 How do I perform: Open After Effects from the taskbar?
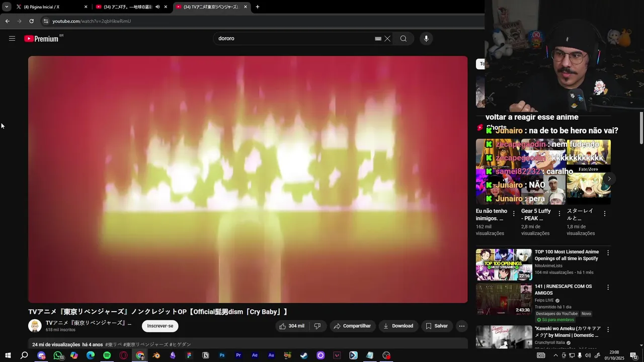click(x=255, y=355)
